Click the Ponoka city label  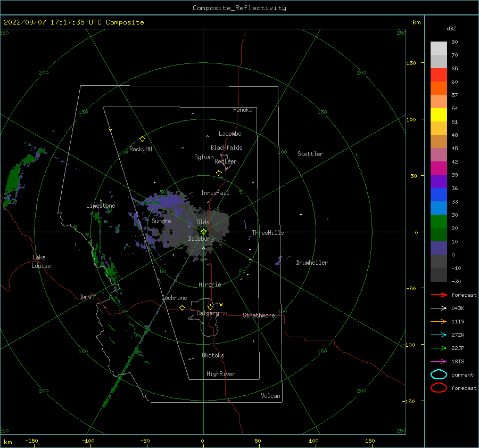click(x=243, y=110)
